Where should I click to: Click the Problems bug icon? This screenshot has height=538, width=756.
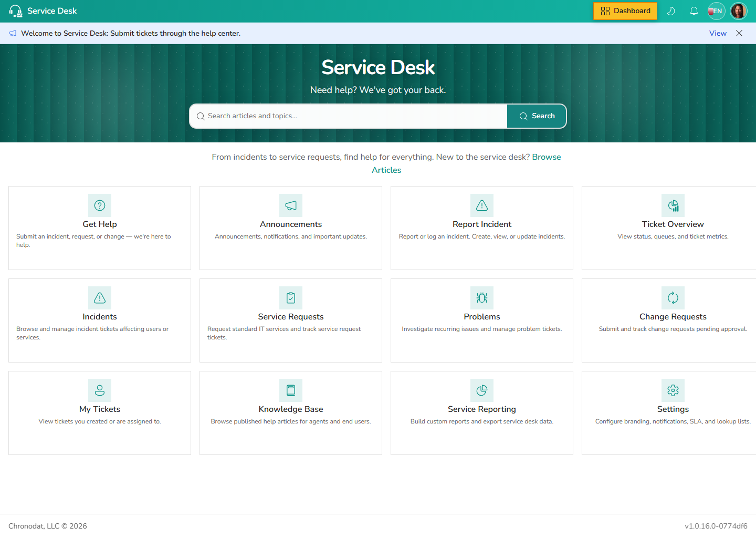click(482, 298)
